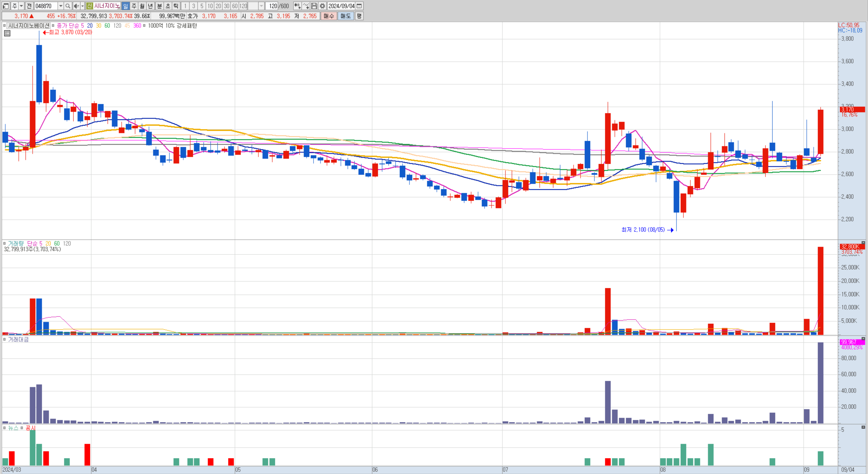This screenshot has height=474, width=868.
Task: Open chart settings gear icon
Action: pyautogui.click(x=322, y=6)
